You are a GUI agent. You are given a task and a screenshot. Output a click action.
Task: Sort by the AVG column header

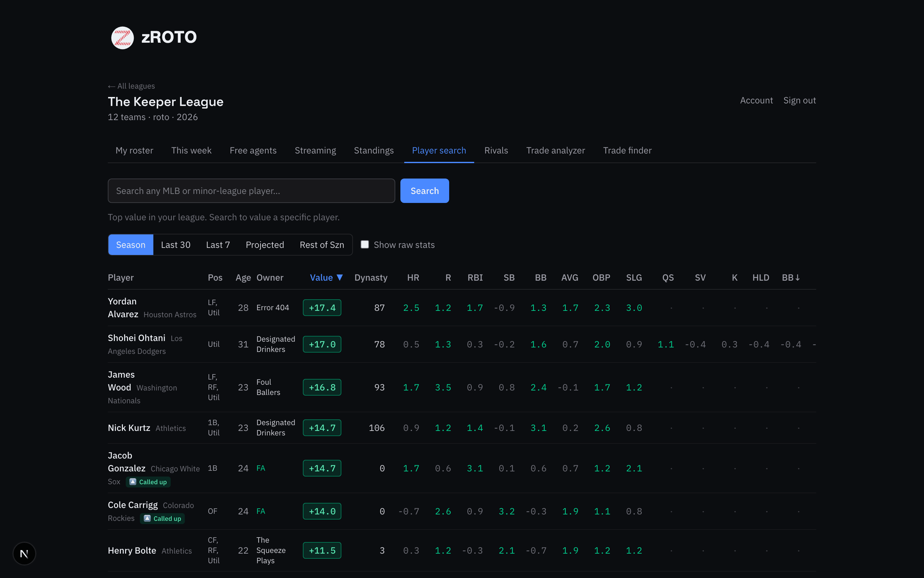570,277
